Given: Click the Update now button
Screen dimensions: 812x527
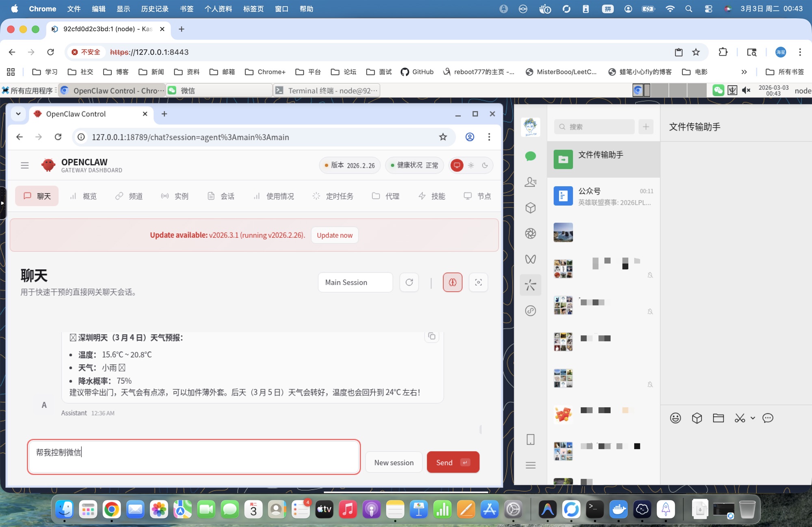Looking at the screenshot, I should click(334, 235).
